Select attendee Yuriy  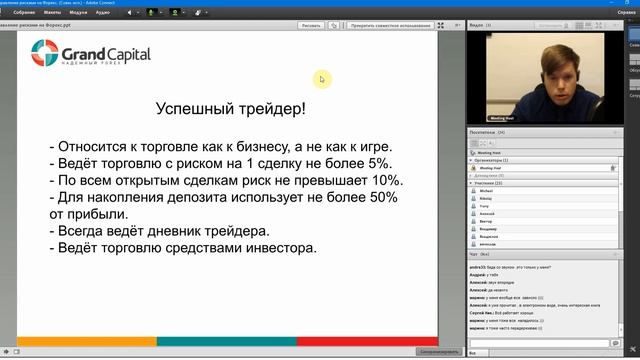coord(543,206)
